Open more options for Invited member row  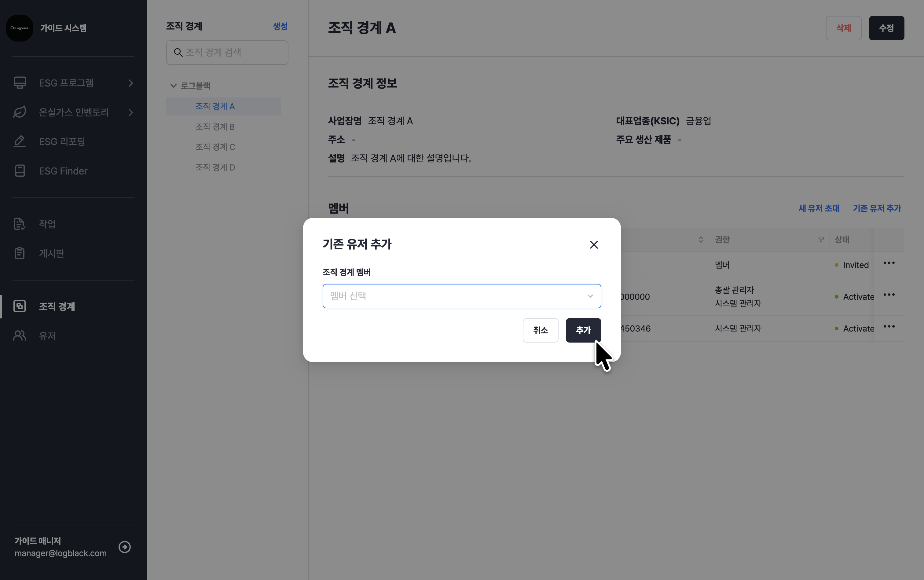coord(889,263)
